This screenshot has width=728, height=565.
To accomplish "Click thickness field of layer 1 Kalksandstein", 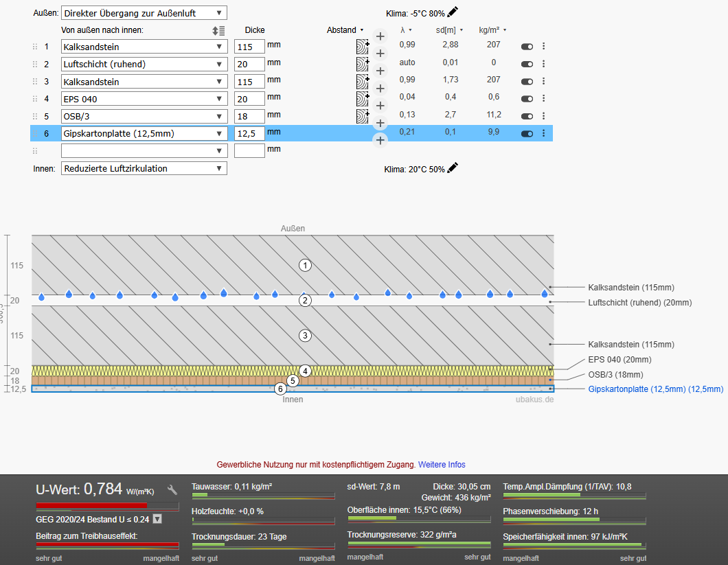I will [x=249, y=47].
